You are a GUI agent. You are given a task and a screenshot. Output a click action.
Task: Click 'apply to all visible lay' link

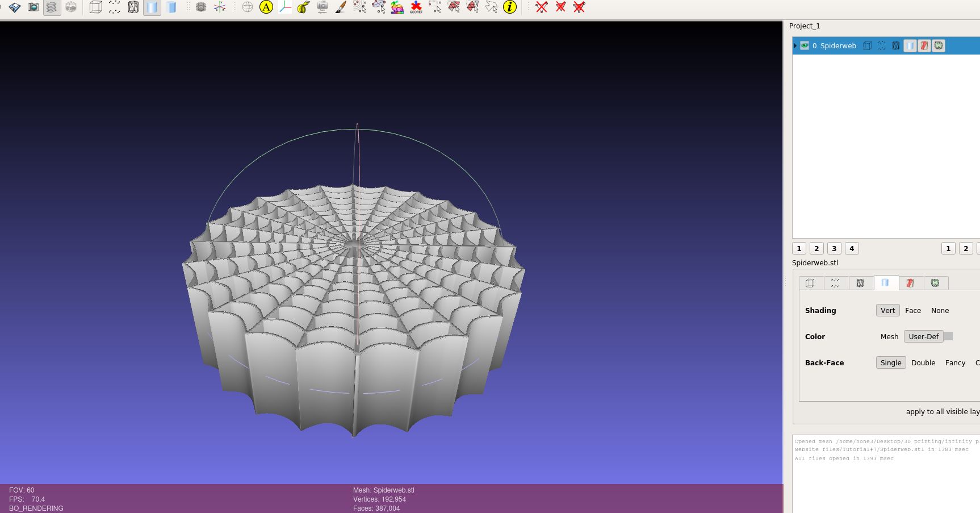(x=943, y=412)
